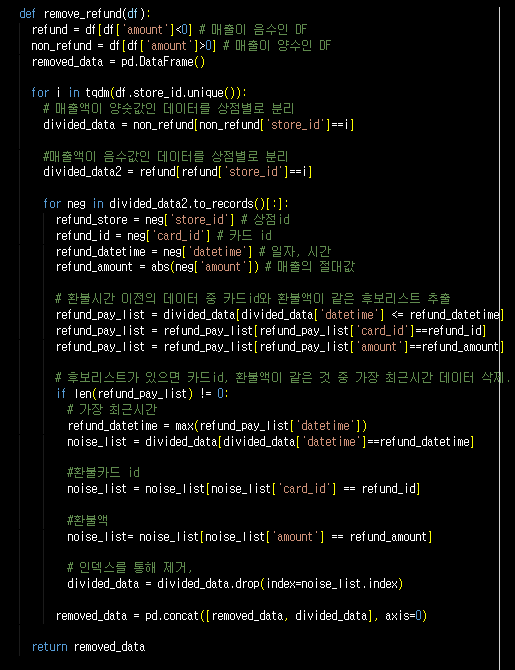The height and width of the screenshot is (670, 515).
Task: Click line 'divided_data = non_refund[non_refund['store_id']==i]'
Action: click(x=199, y=125)
